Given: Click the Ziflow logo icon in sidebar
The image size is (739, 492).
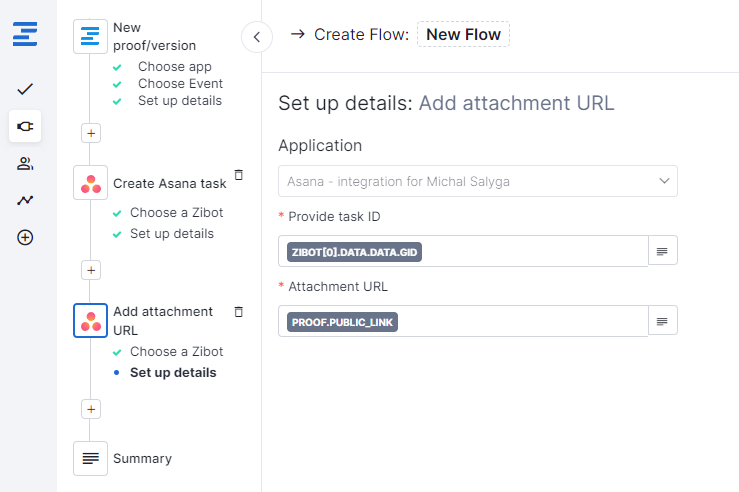Looking at the screenshot, I should [x=25, y=34].
